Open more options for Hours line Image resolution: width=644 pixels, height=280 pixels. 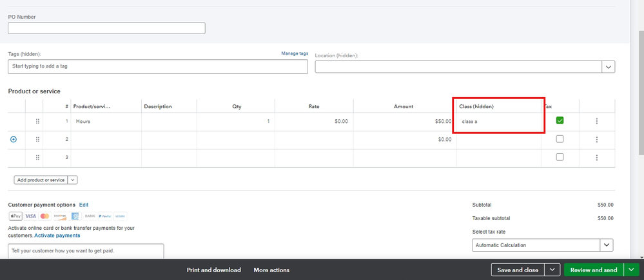597,121
